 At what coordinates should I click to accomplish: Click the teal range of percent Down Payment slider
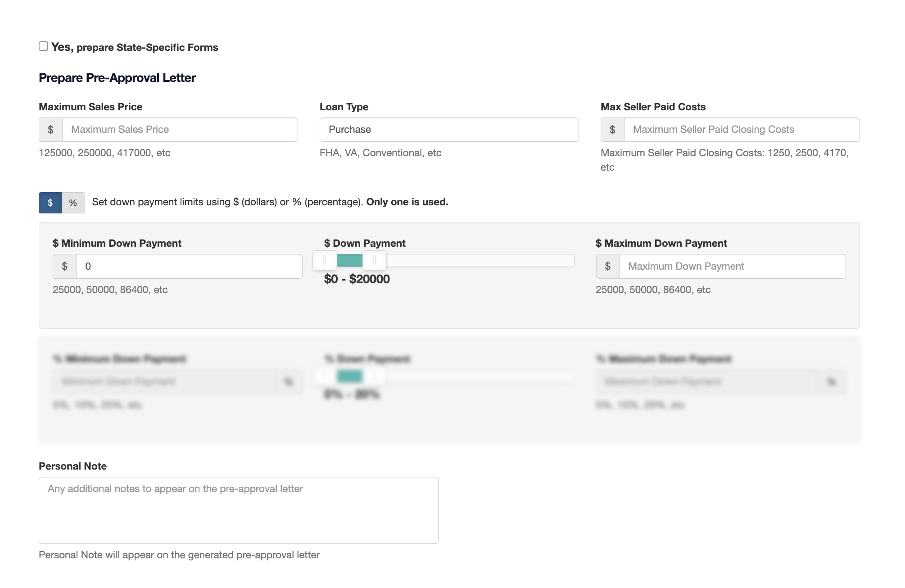point(350,376)
